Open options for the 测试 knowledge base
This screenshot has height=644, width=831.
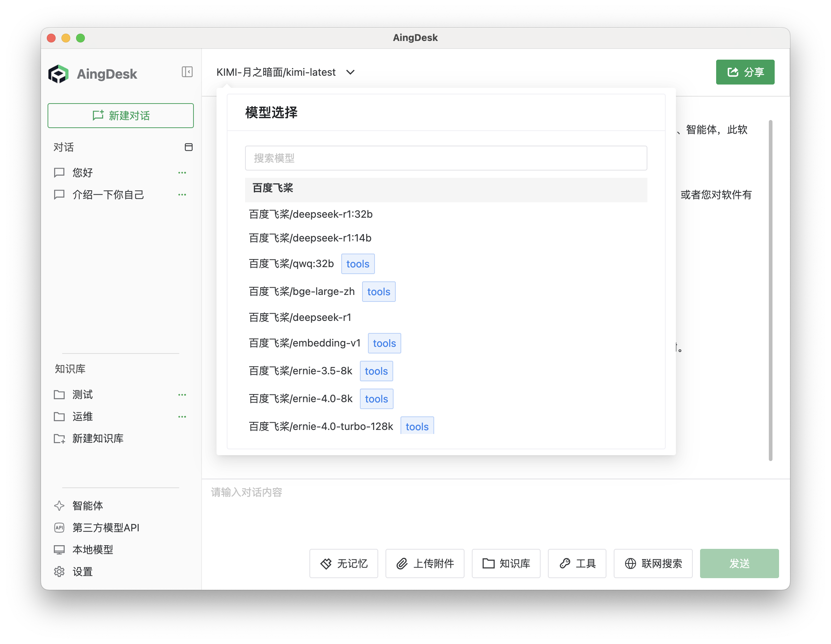click(182, 395)
